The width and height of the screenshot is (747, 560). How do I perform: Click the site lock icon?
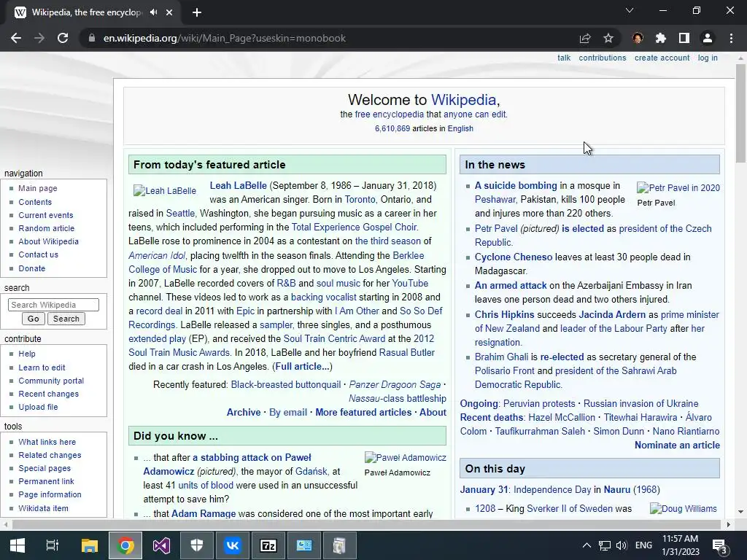pos(92,38)
